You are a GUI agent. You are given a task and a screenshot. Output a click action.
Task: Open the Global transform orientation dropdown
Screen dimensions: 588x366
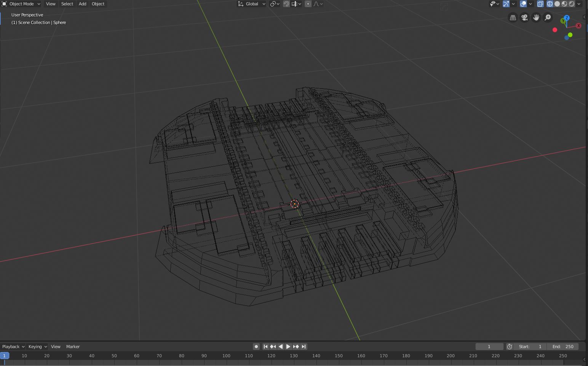(x=252, y=4)
